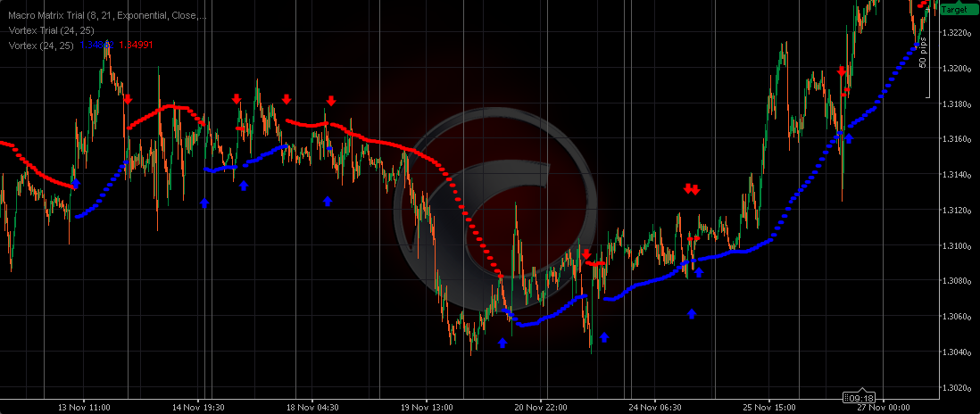Click the 20 Nov 22:00 time label
980x414 pixels.
[542, 407]
